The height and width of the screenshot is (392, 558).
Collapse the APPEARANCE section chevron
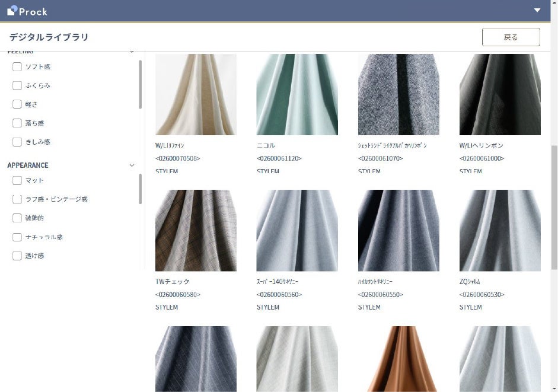pos(132,165)
